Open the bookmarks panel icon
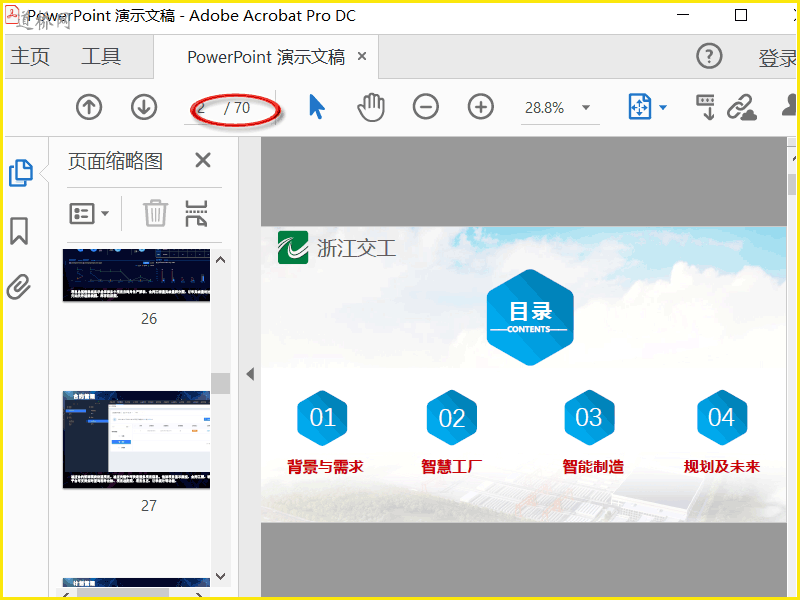Screen dimensions: 800x600 pos(19,231)
